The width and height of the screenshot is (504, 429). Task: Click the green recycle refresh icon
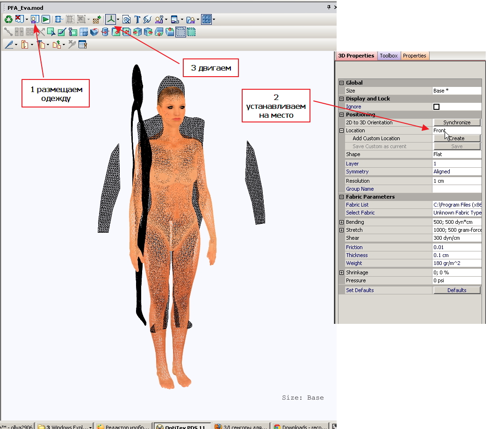tap(8, 20)
